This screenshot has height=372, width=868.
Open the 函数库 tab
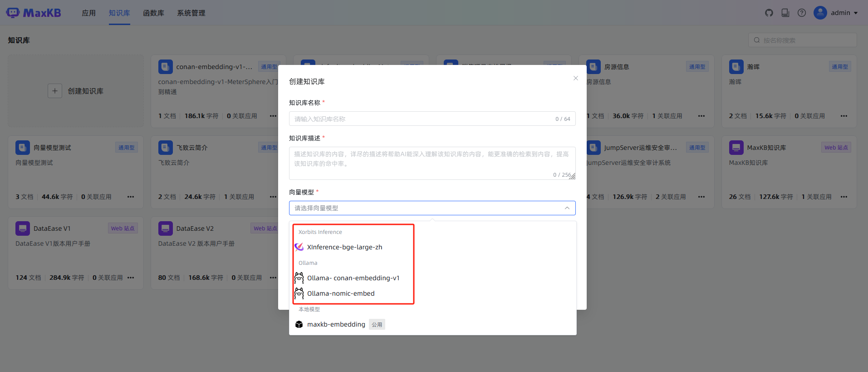coord(154,13)
